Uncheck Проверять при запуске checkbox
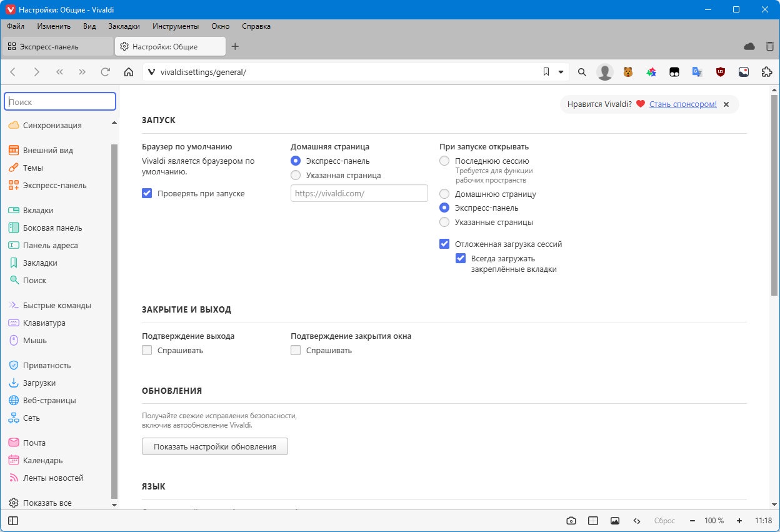This screenshot has height=532, width=780. point(147,193)
